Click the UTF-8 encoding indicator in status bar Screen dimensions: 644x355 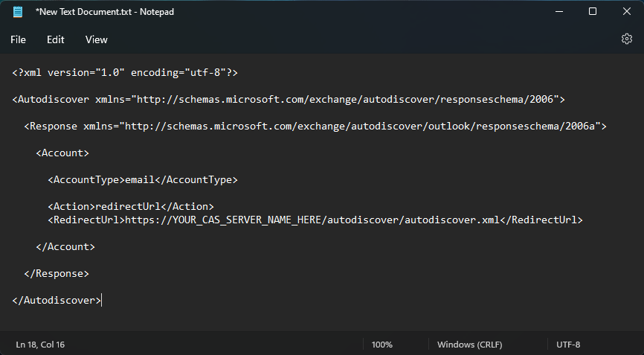[568, 345]
